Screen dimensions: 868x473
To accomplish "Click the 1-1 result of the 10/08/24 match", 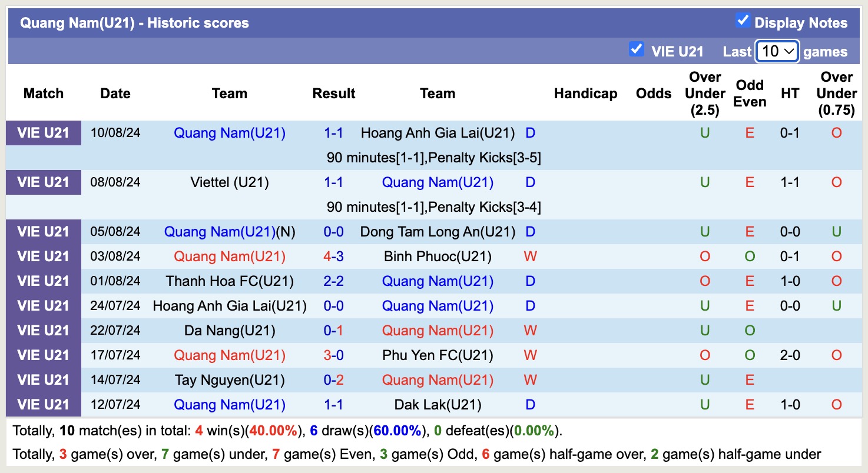I will tap(333, 132).
